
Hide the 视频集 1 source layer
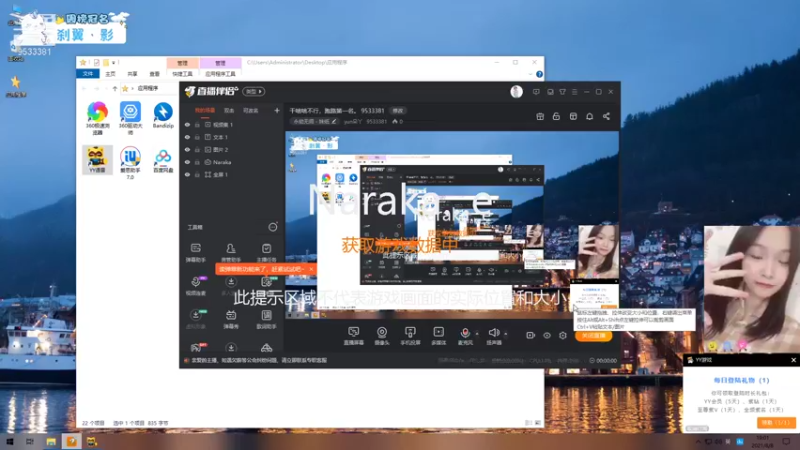(187, 124)
